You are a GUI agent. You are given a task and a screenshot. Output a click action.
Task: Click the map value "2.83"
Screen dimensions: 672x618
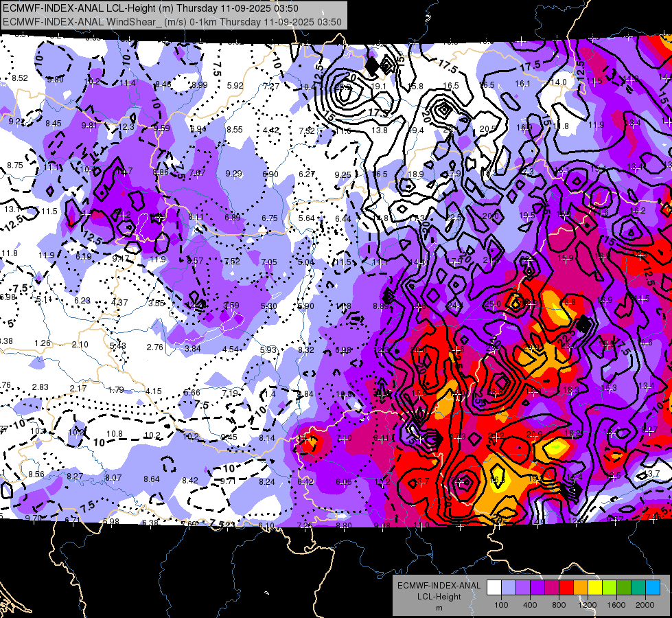click(x=40, y=387)
